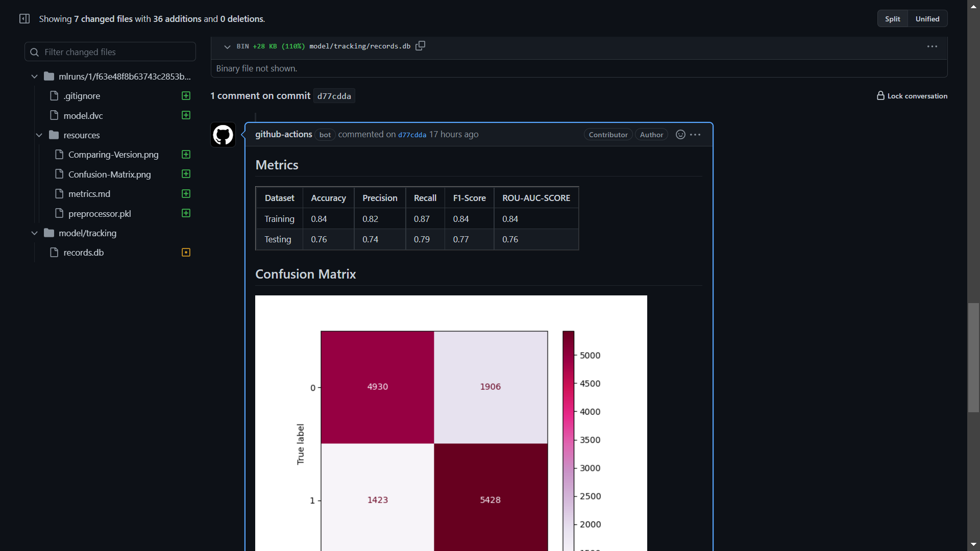Open the records.db diff options menu
This screenshot has height=551, width=980.
coord(932,46)
